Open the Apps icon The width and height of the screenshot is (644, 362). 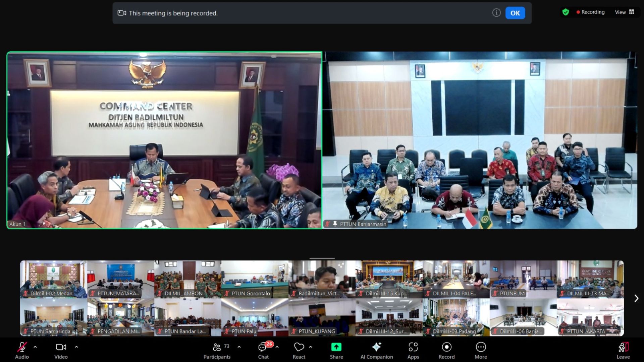(x=413, y=347)
